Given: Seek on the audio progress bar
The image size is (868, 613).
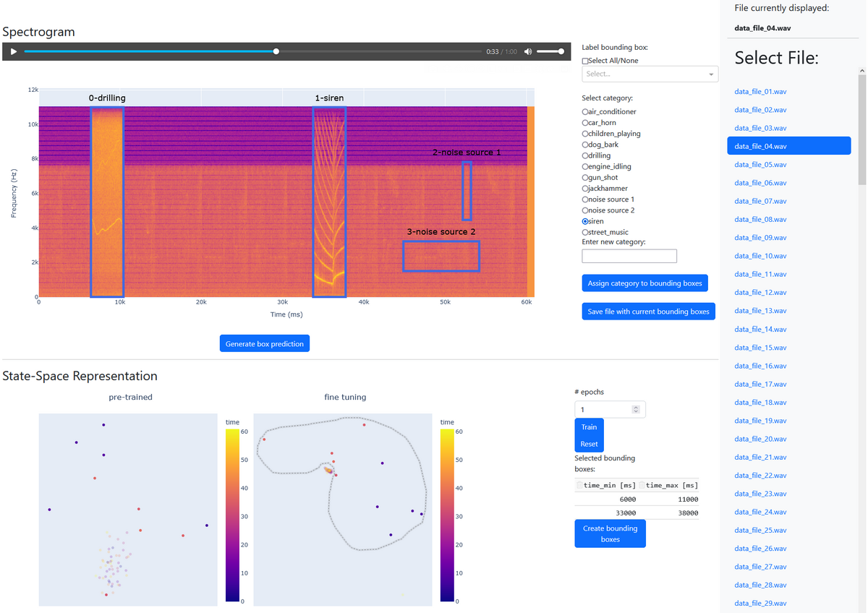Looking at the screenshot, I should click(252, 51).
